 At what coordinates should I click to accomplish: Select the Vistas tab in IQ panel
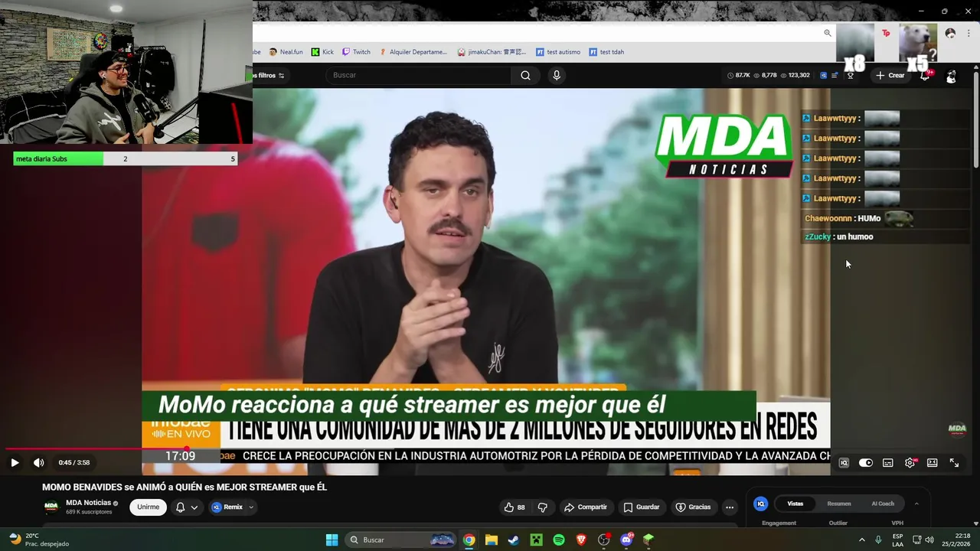coord(795,504)
